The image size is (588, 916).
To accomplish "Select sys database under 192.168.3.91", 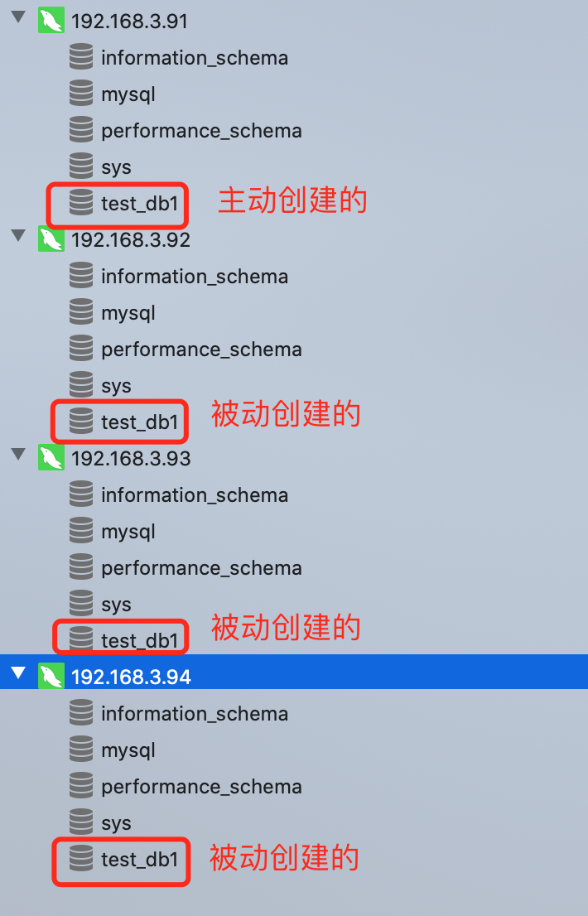I will 116,167.
